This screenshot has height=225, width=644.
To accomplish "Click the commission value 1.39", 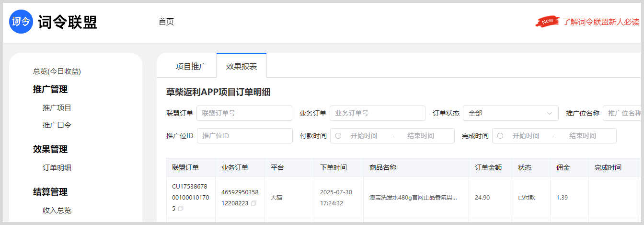I will [x=562, y=197].
